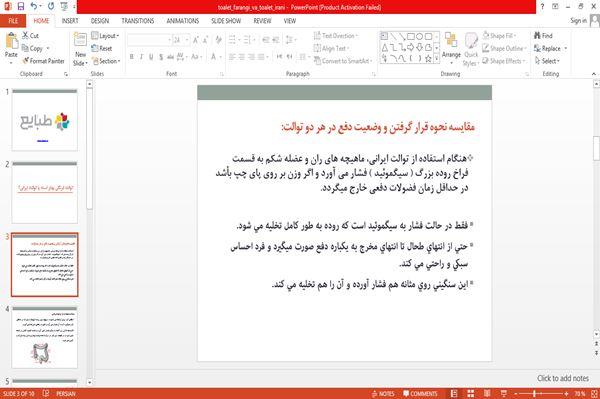Open Shape Outline dropdown
The width and height of the screenshot is (600, 399).
click(504, 48)
